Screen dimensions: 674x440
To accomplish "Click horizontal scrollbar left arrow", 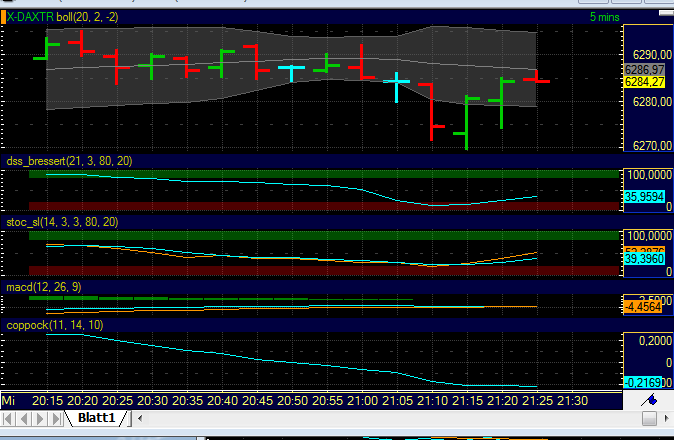I will click(x=140, y=418).
